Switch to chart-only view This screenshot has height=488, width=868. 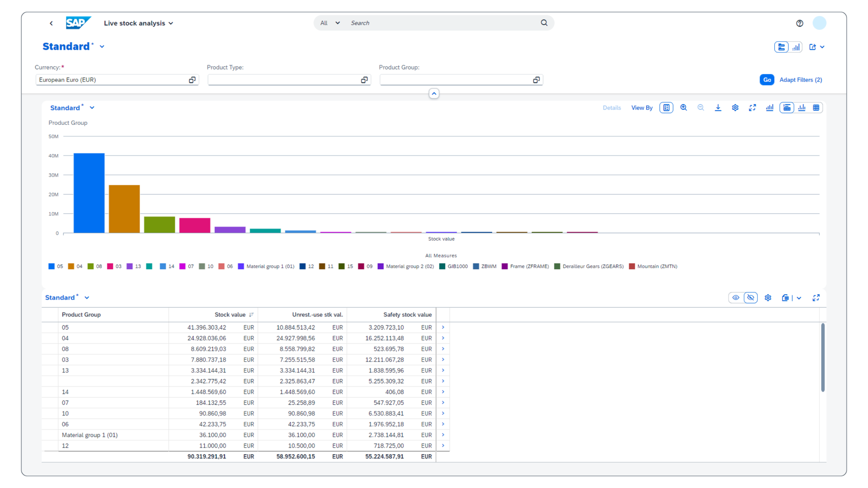(x=802, y=108)
